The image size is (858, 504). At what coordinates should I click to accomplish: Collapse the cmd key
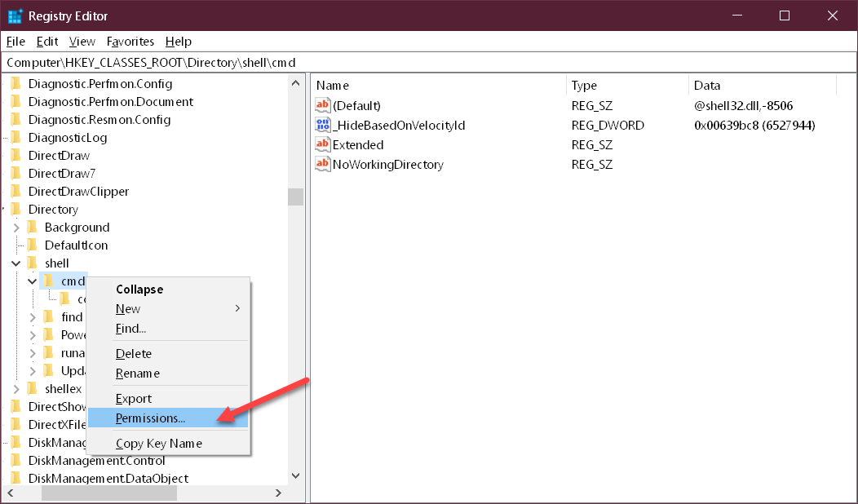coord(33,281)
